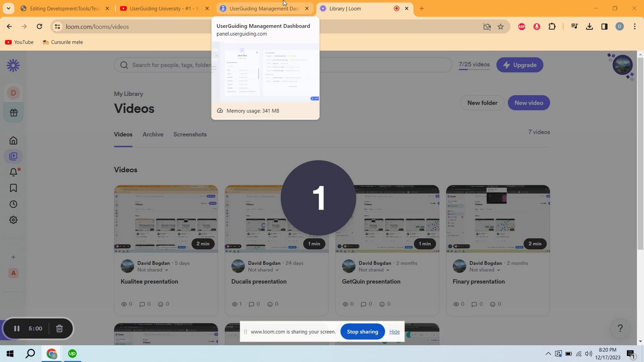Screen dimensions: 644x362
Task: Show hidden system tray icons chevron
Action: click(548, 354)
